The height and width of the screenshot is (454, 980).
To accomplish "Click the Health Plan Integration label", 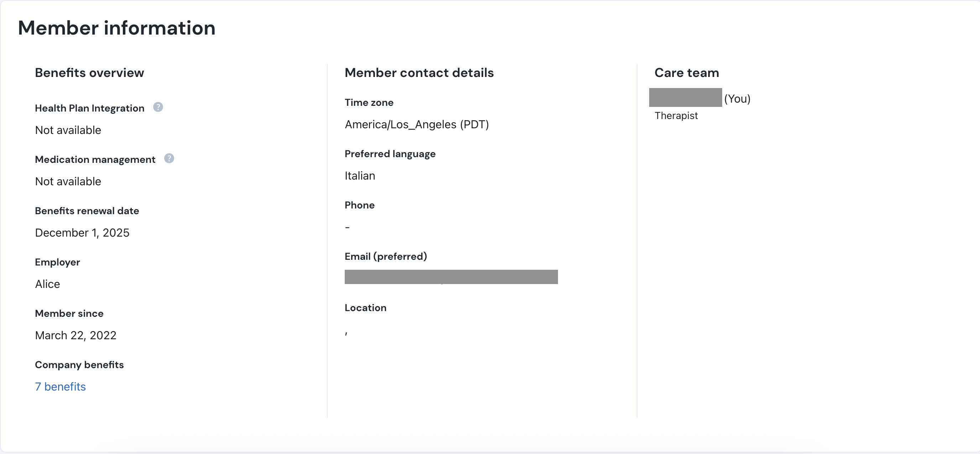I will [x=89, y=108].
